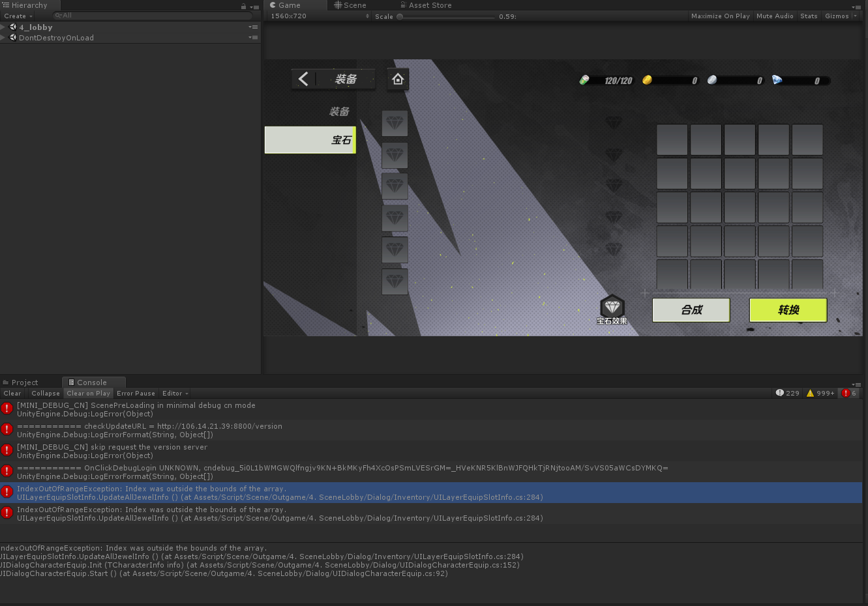868x606 pixels.
Task: Click the back arrow in game view
Action: coord(303,79)
